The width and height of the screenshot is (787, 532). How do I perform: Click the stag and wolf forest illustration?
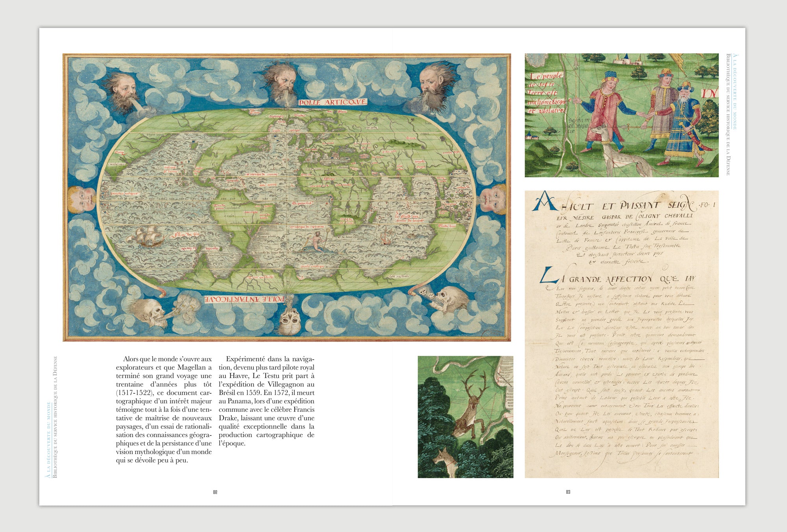tap(466, 417)
